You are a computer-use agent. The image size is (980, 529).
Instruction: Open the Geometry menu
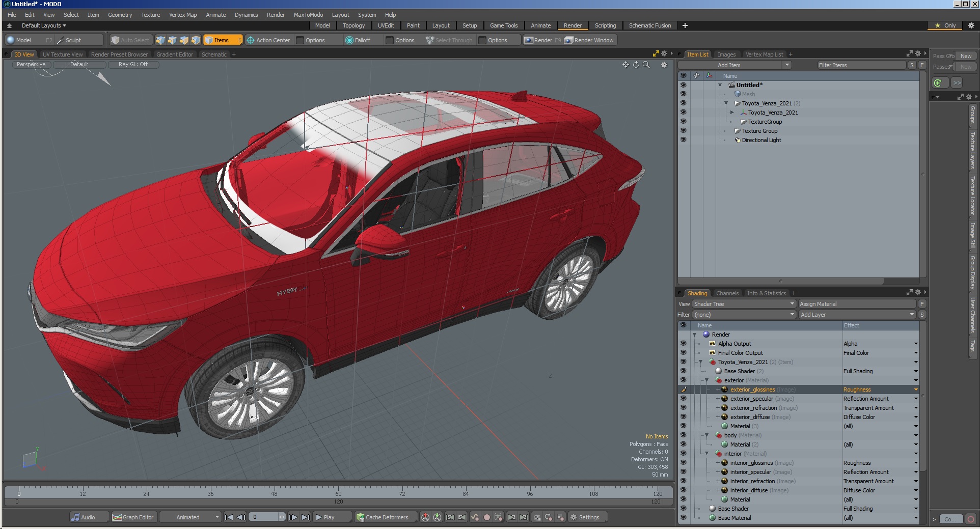coord(120,15)
